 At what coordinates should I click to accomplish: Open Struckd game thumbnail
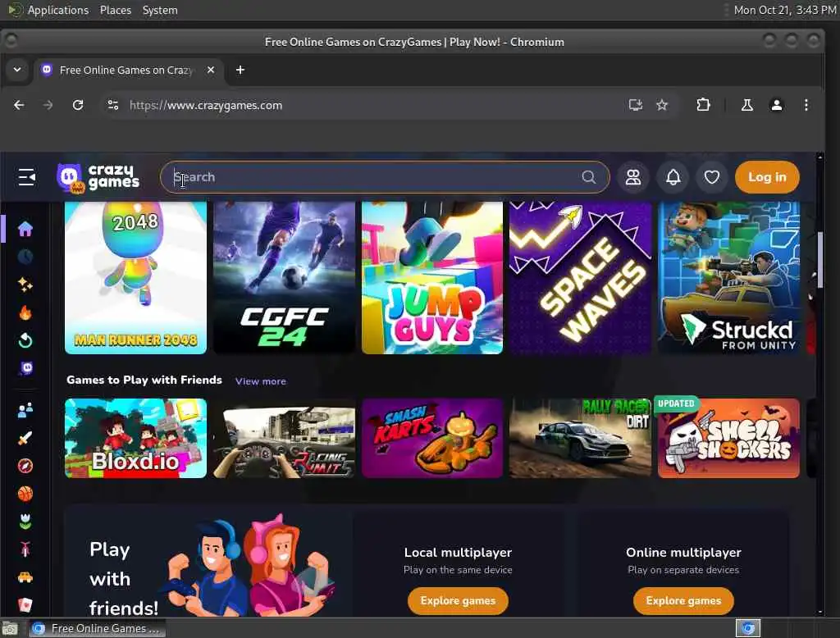point(728,277)
